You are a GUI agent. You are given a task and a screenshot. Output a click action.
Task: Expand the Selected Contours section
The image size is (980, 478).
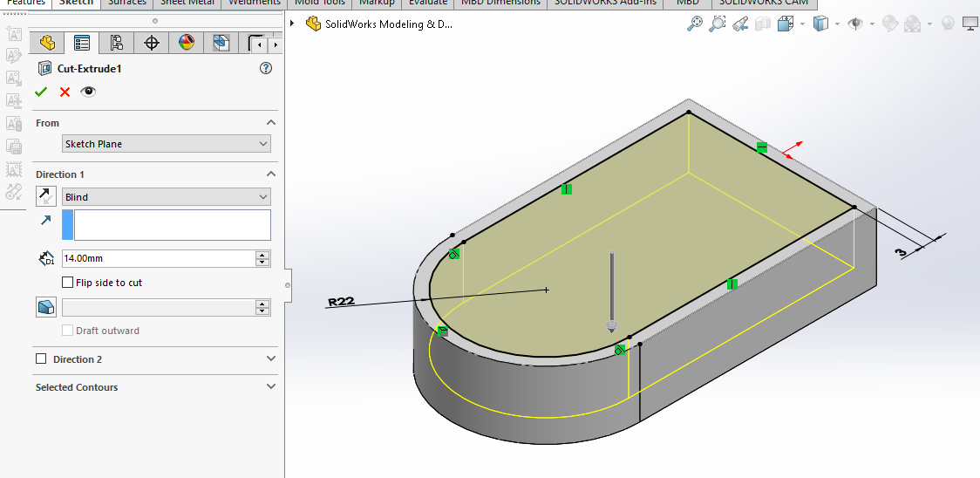270,386
